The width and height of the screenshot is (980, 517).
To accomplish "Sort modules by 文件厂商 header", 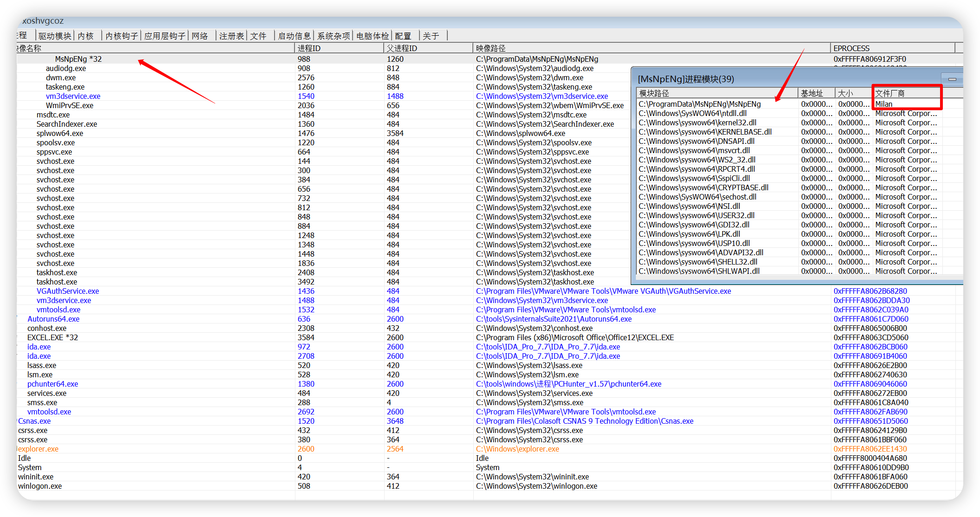I will 907,93.
